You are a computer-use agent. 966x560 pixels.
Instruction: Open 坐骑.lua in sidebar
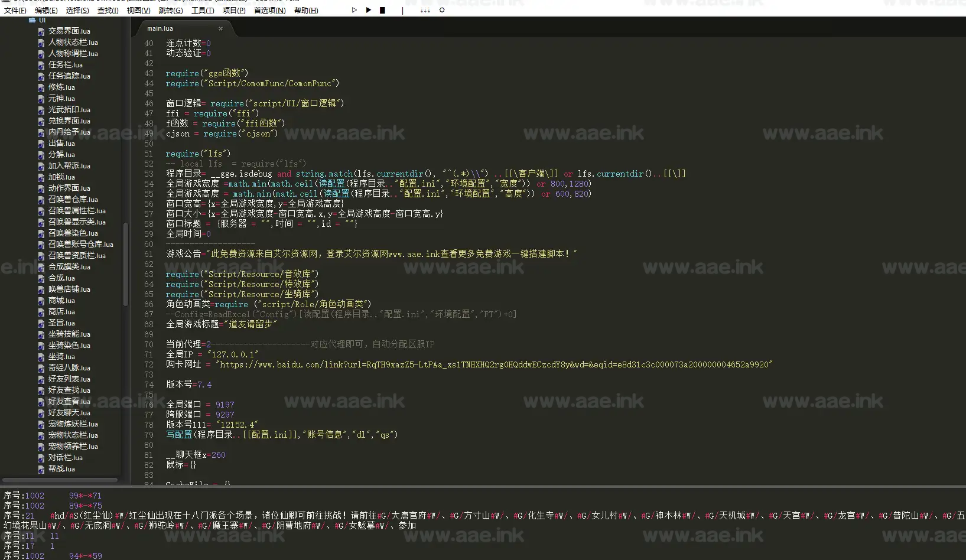coord(61,357)
